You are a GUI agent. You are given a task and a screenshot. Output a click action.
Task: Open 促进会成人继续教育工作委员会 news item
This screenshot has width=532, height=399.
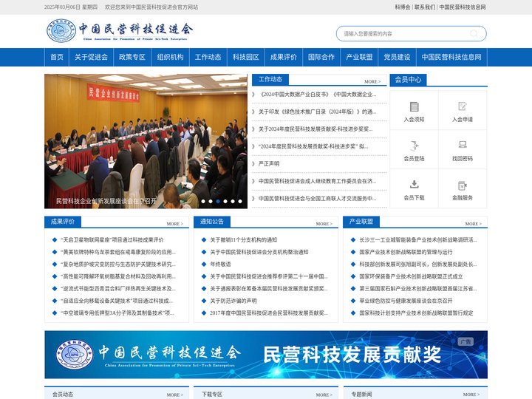tap(317, 181)
